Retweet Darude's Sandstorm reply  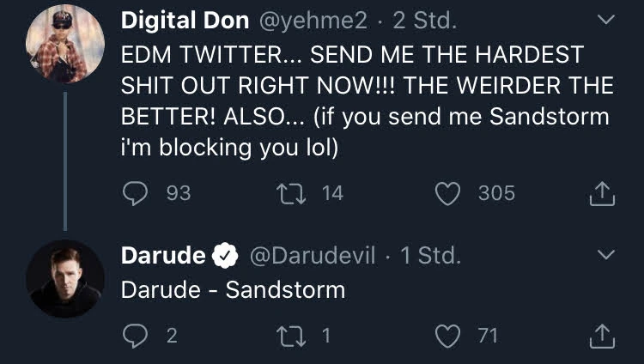click(x=291, y=336)
